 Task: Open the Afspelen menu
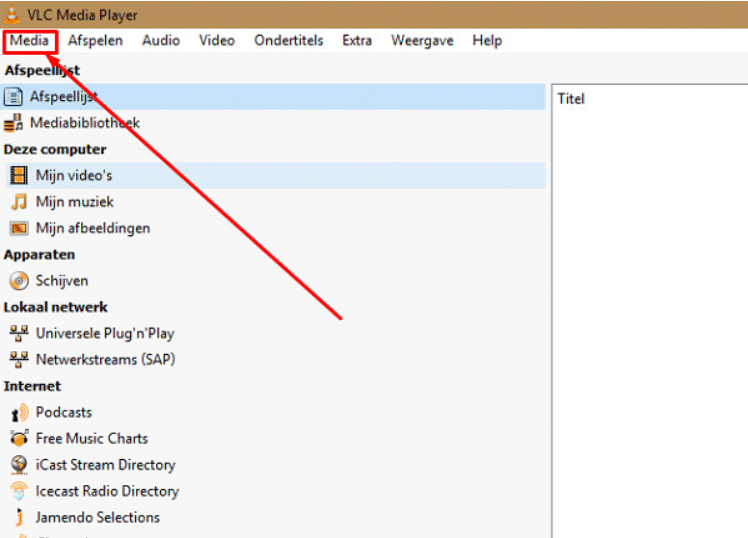(95, 41)
